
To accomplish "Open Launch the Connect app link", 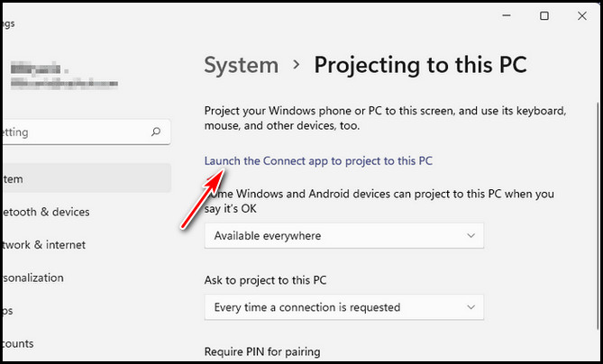I will pyautogui.click(x=318, y=160).
